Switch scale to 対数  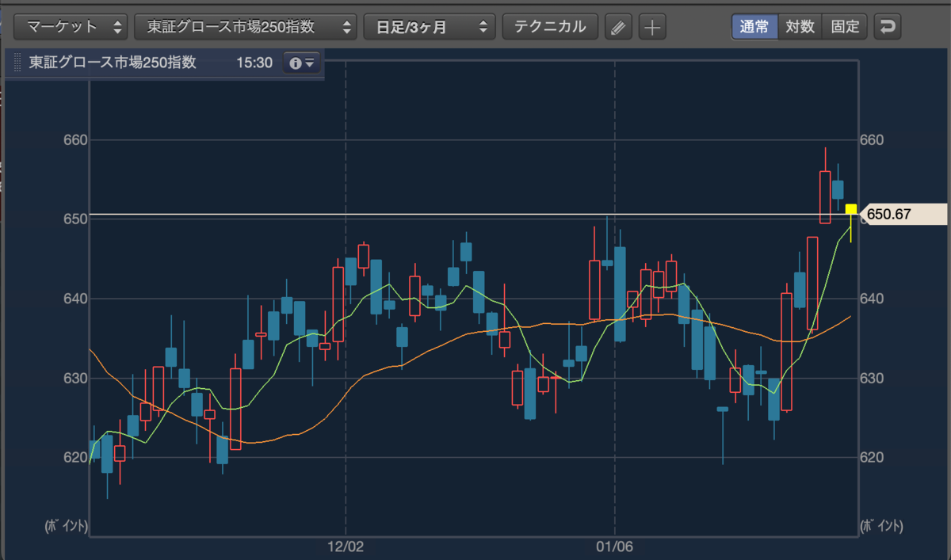click(800, 26)
